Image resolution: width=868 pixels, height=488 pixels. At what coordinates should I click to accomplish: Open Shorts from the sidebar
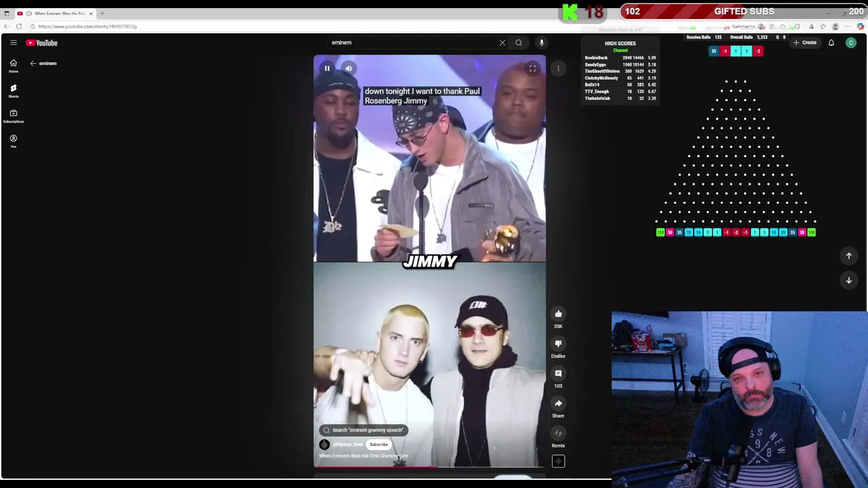pyautogui.click(x=13, y=91)
